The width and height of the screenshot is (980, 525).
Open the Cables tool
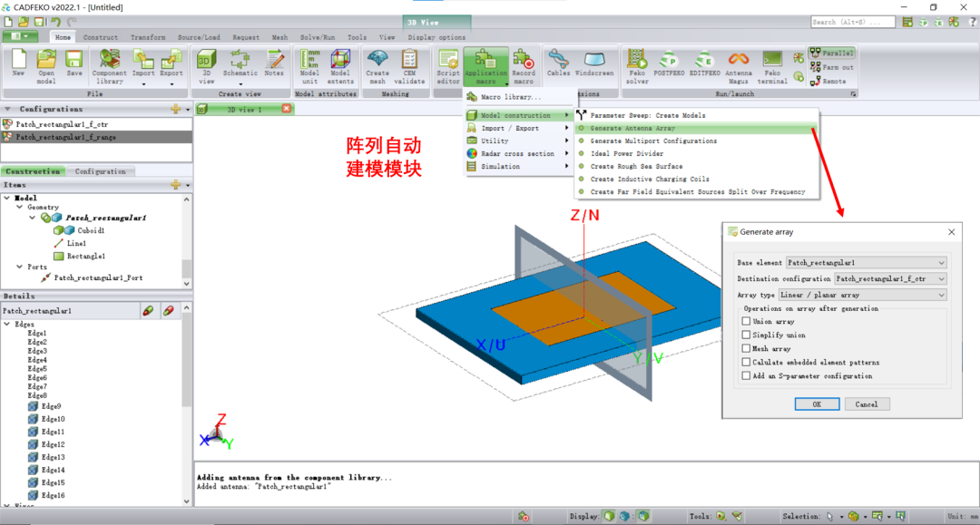pyautogui.click(x=558, y=64)
